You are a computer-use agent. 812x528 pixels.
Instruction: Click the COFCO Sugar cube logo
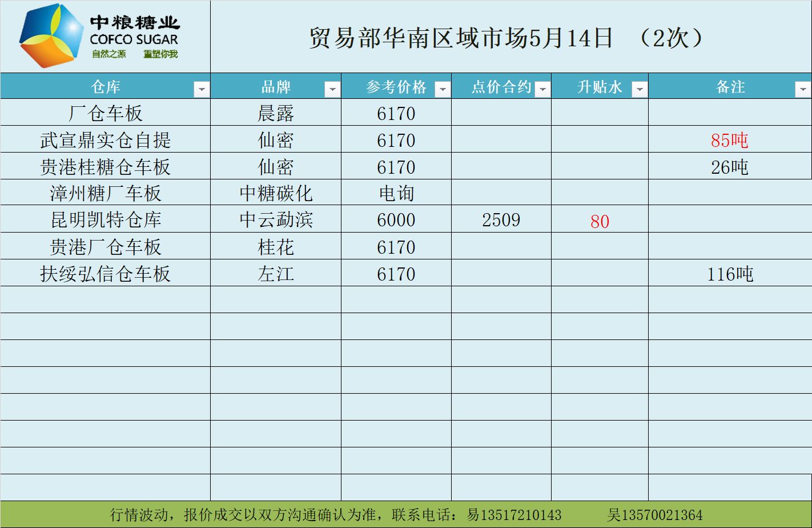(51, 36)
